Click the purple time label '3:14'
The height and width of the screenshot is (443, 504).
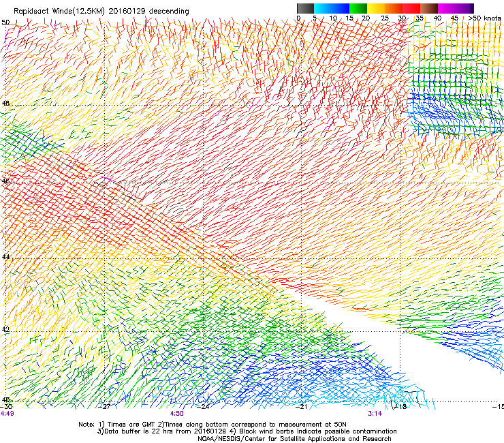375,414
